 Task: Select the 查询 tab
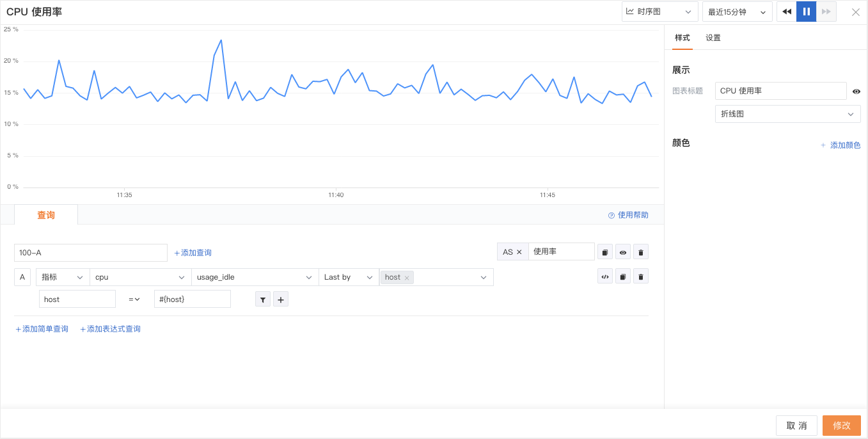[x=46, y=215]
